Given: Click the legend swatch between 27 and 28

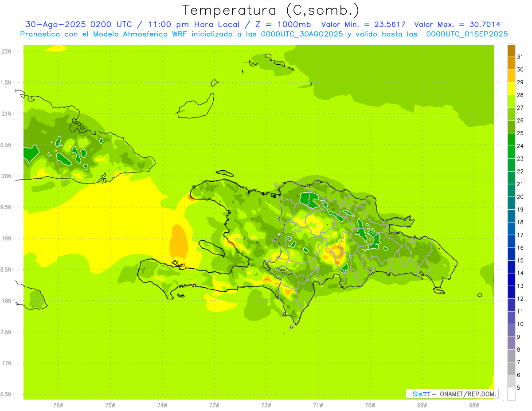Looking at the screenshot, I should 511,102.
